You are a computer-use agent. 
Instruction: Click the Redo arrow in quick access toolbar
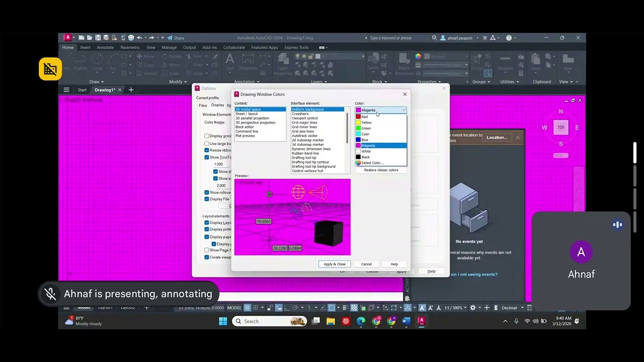pyautogui.click(x=151, y=38)
